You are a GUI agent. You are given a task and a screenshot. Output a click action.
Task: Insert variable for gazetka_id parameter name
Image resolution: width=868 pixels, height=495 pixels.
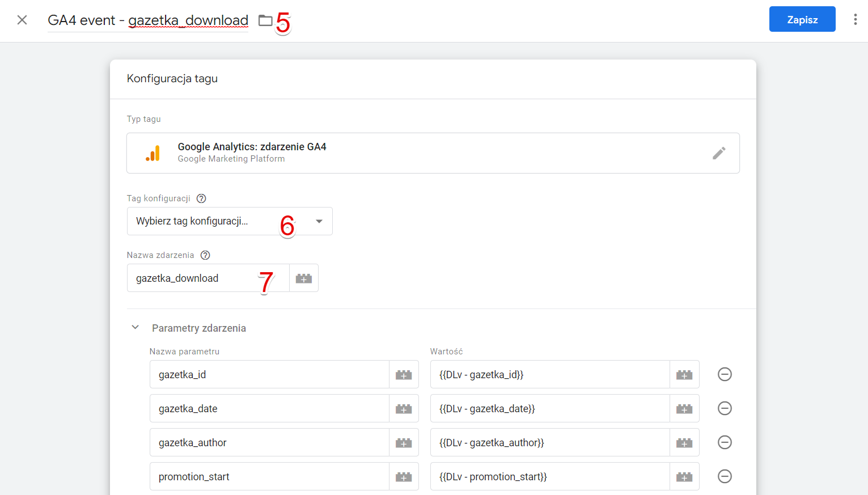(x=404, y=375)
